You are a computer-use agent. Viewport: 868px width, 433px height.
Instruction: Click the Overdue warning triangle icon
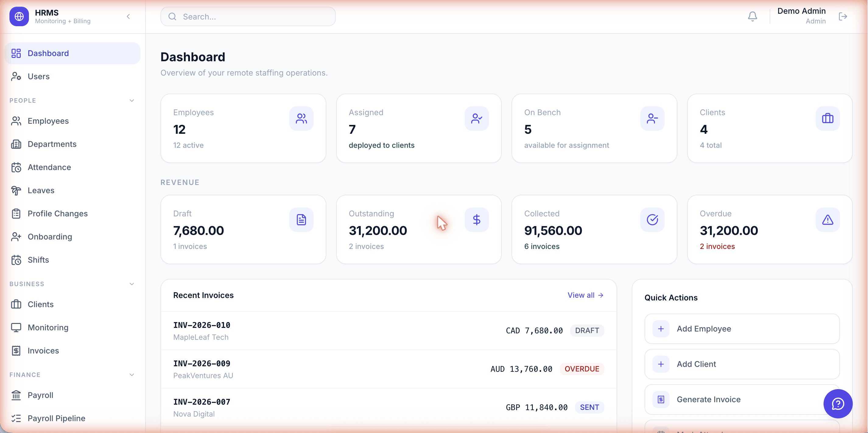coord(828,219)
